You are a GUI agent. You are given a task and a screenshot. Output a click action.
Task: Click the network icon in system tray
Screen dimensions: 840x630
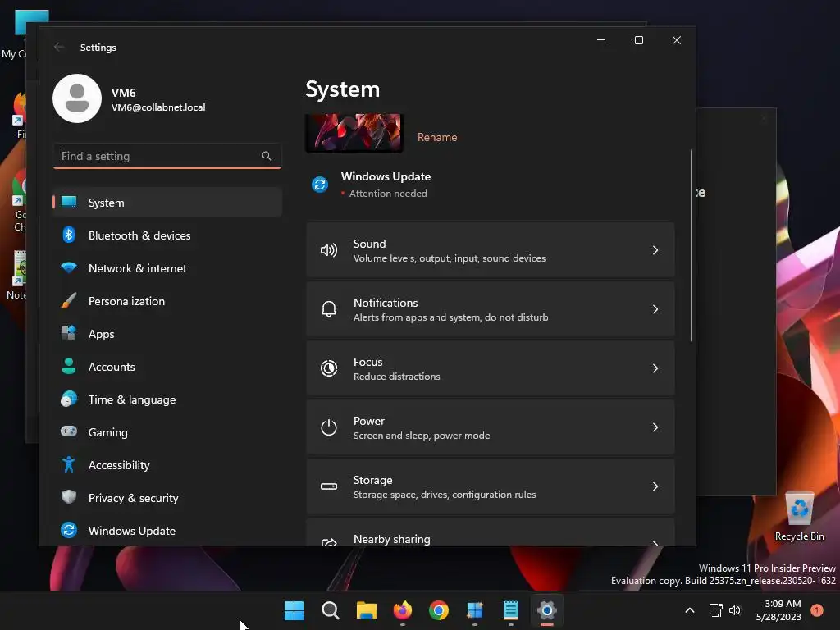click(x=715, y=610)
